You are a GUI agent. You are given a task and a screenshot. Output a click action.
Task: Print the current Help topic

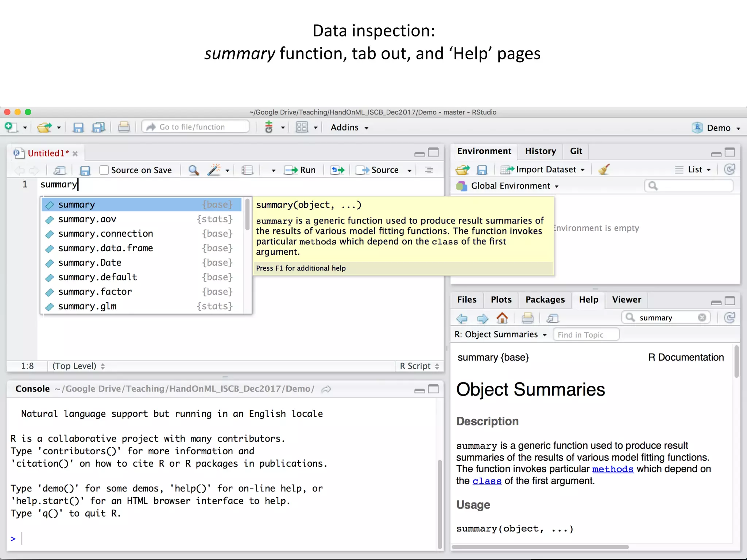(x=527, y=318)
